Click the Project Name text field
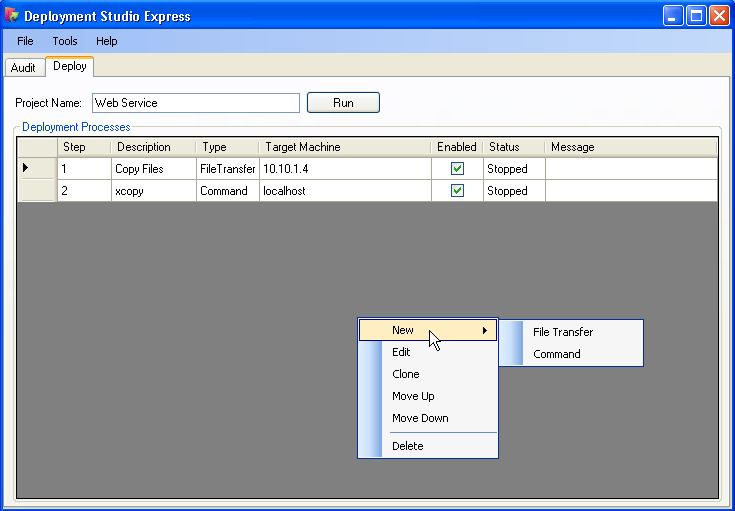The height and width of the screenshot is (511, 735). [x=195, y=103]
